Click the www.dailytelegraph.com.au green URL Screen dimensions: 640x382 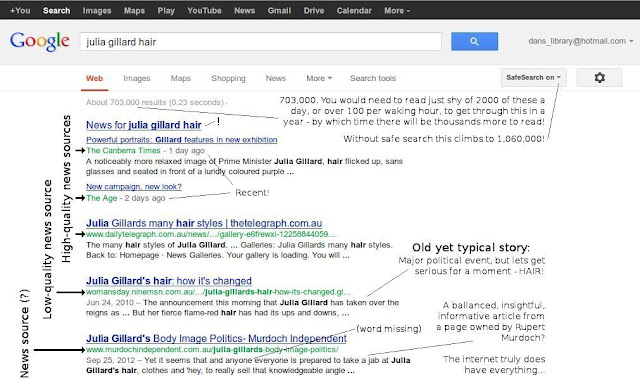tap(211, 234)
